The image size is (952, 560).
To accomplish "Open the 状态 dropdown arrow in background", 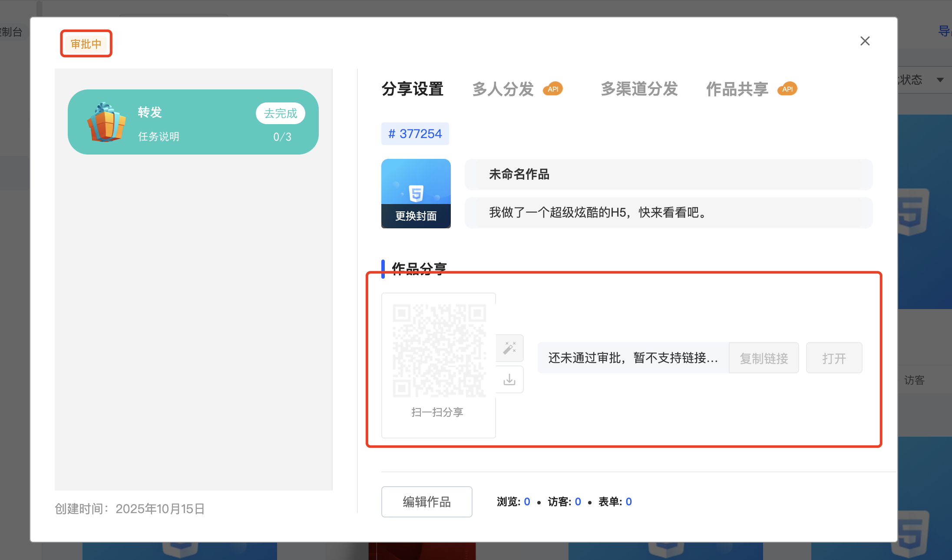I will [x=940, y=80].
